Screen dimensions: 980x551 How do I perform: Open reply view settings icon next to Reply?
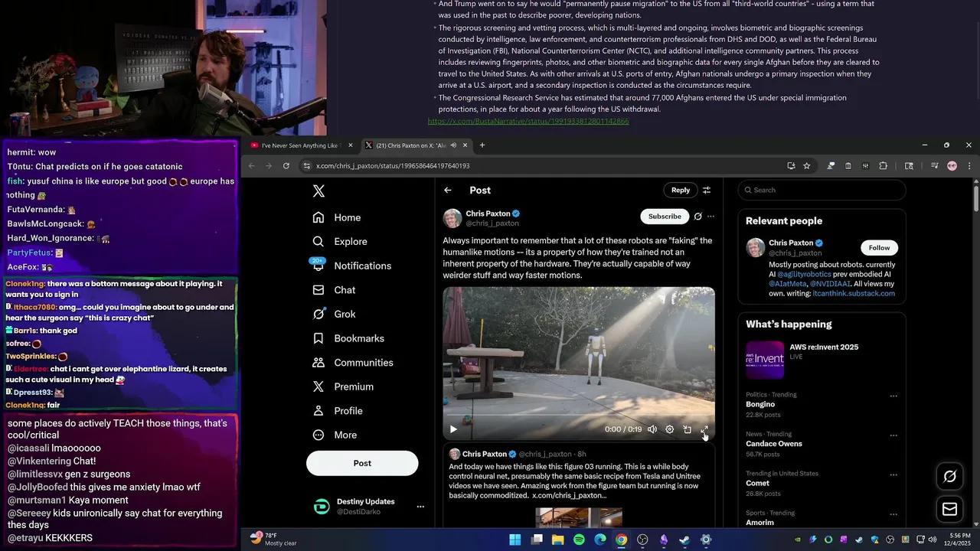[x=707, y=191]
